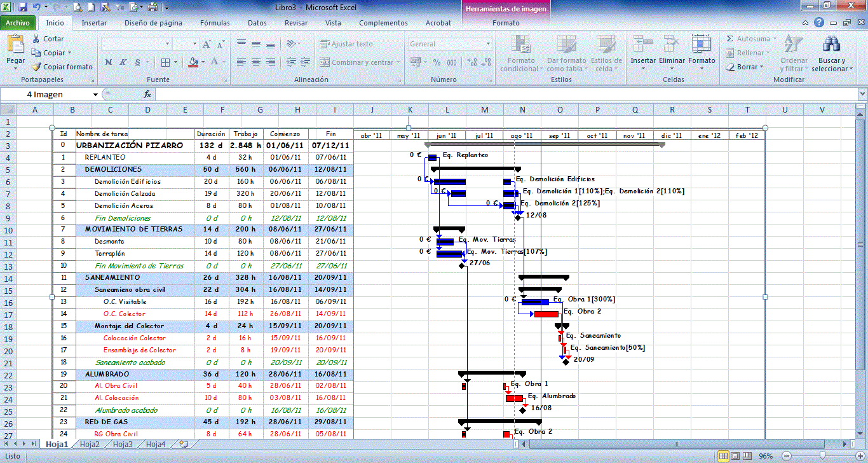The image size is (868, 463).
Task: Create new blank workbook from quick toolbar
Action: 92,8
